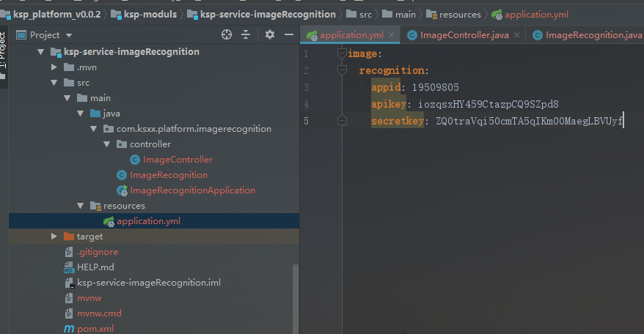644x334 pixels.
Task: Select ImageRecognition class in tree
Action: coord(169,175)
